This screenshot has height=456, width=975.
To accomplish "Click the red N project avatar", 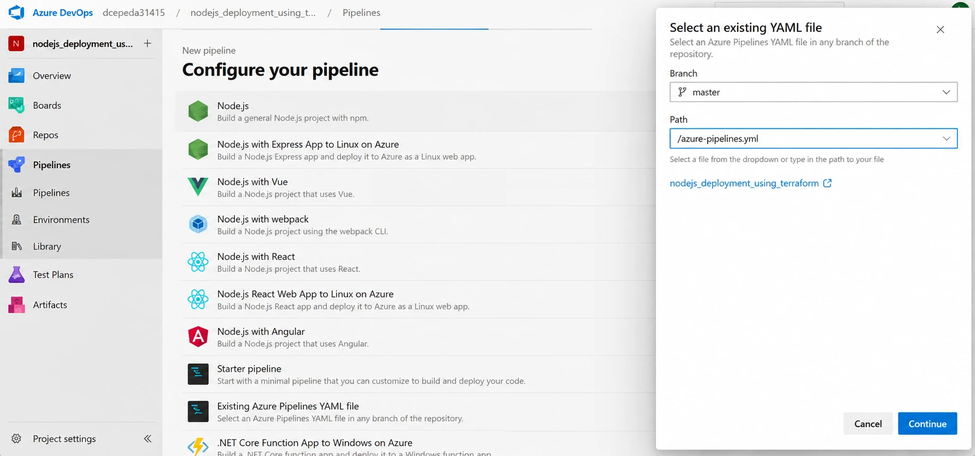I will tap(16, 44).
